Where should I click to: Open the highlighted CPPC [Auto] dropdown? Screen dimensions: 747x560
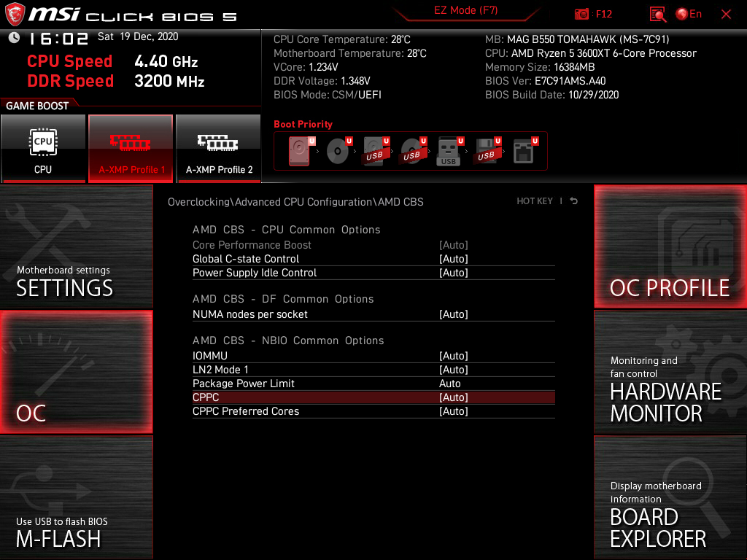click(454, 397)
